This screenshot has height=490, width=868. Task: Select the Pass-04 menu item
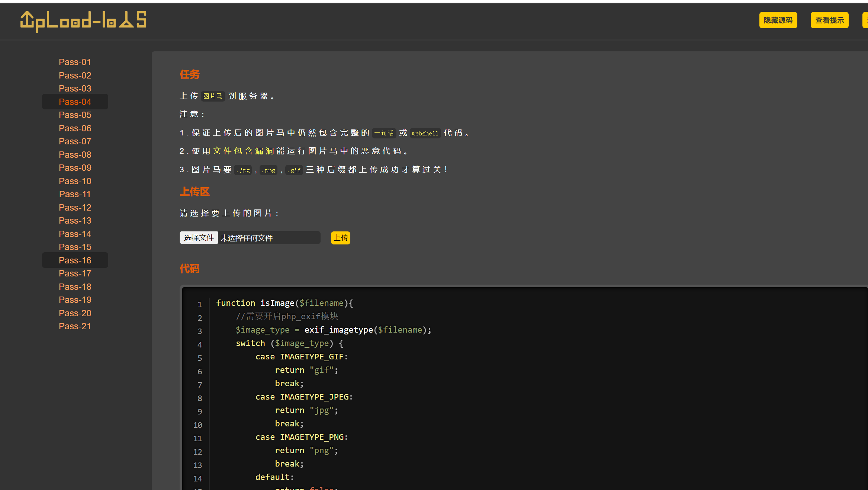tap(75, 102)
